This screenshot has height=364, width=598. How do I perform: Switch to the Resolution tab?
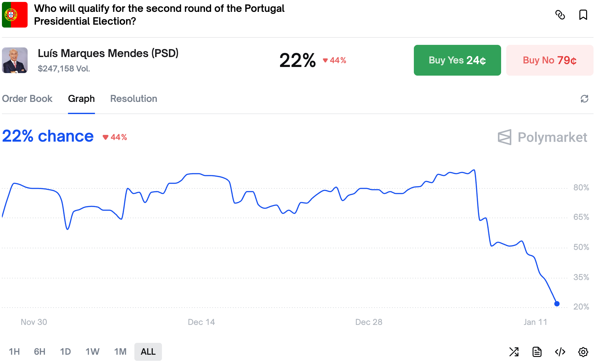[x=134, y=99]
